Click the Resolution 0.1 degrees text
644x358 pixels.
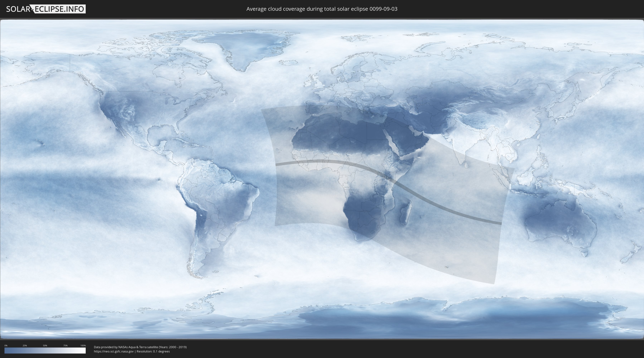point(153,351)
